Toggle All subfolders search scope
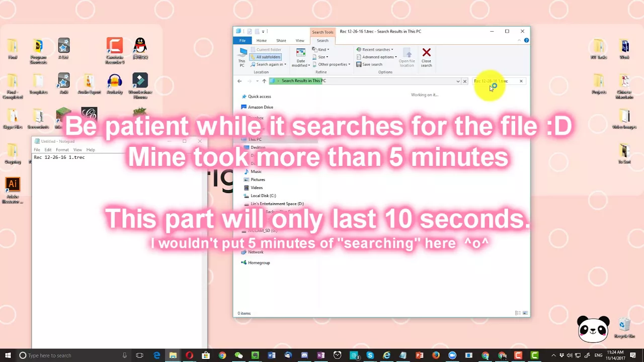 265,57
